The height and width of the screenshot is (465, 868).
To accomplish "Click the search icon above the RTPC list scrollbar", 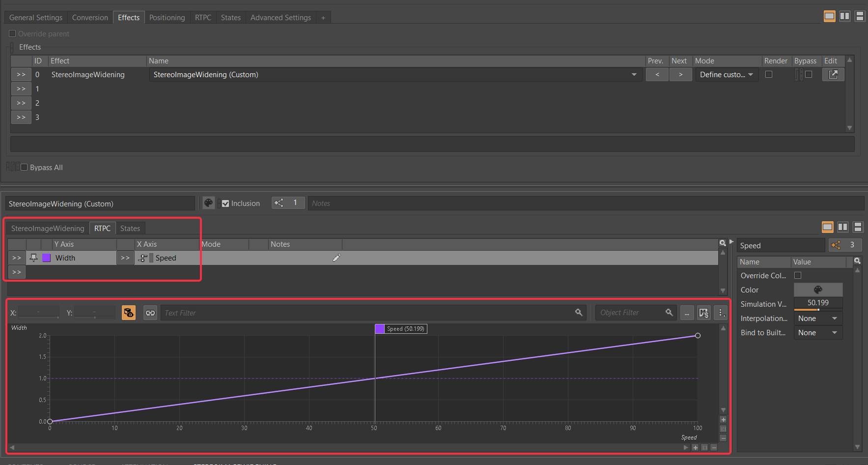I will tap(723, 243).
